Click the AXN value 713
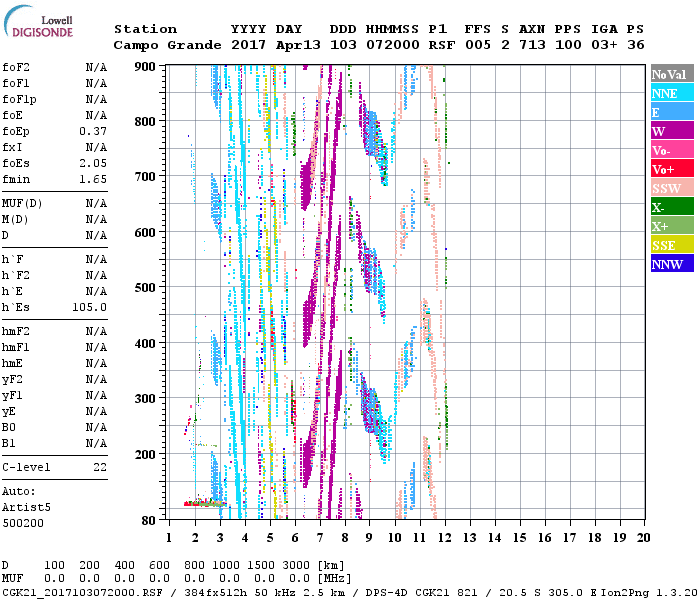700x600 pixels. 532,45
